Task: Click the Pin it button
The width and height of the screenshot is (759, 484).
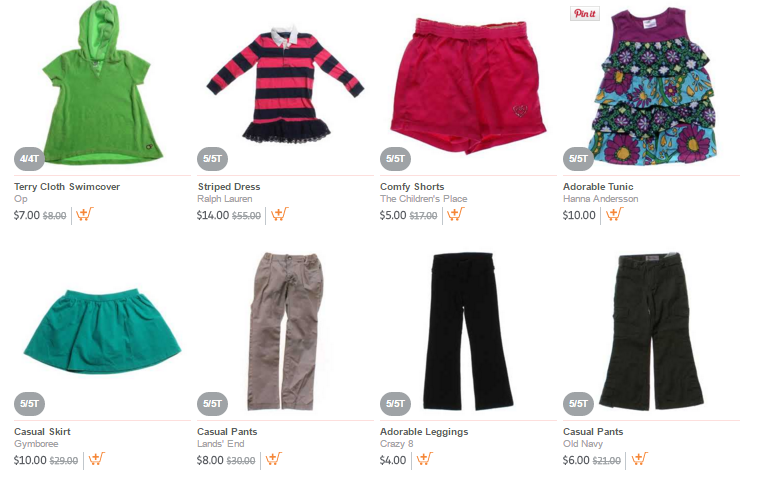Action: point(585,14)
